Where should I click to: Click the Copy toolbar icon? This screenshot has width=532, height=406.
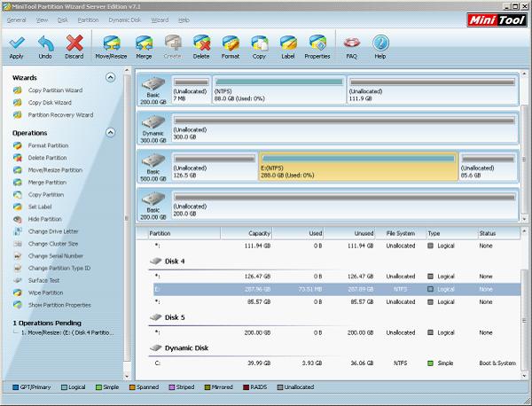[259, 43]
